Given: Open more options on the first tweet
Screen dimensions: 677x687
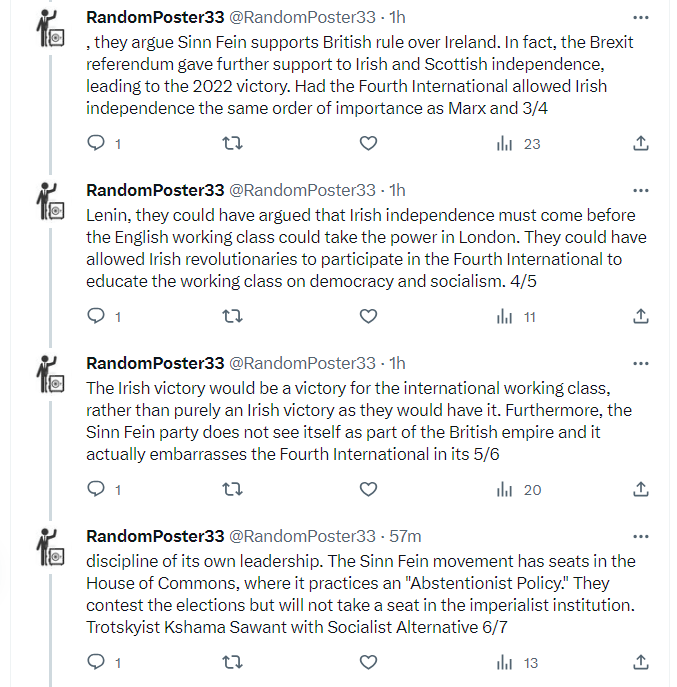Looking at the screenshot, I should click(641, 17).
